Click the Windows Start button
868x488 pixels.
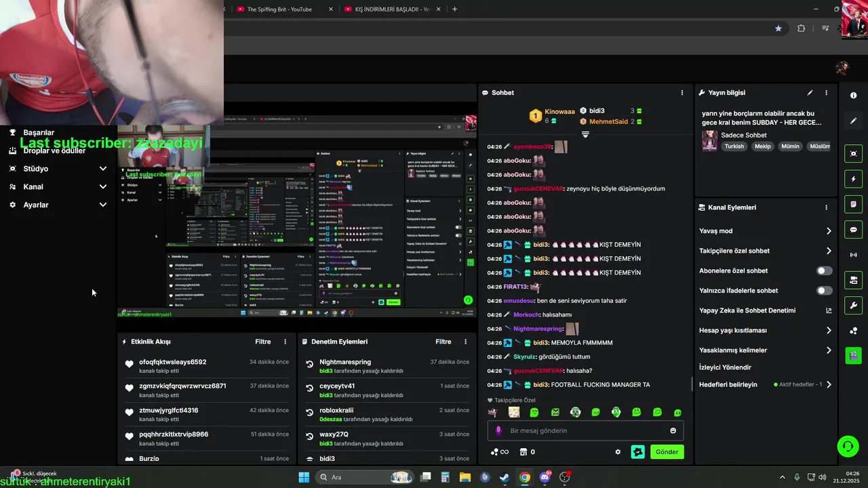pos(304,477)
